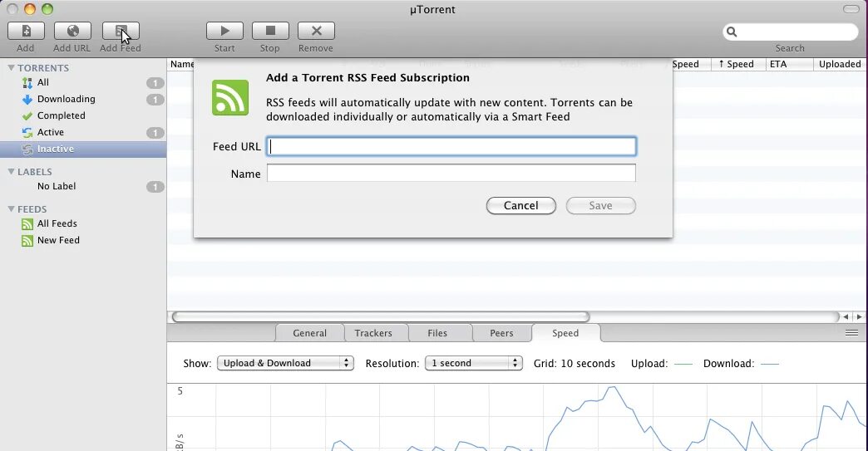
Task: Open the detail pane options menu icon
Action: click(852, 333)
